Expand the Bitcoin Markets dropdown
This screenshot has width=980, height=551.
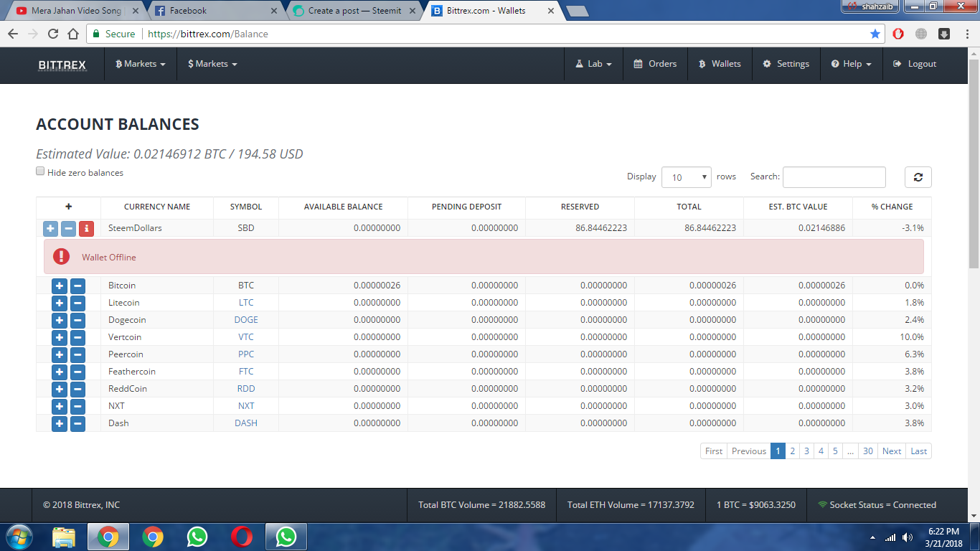pos(141,64)
